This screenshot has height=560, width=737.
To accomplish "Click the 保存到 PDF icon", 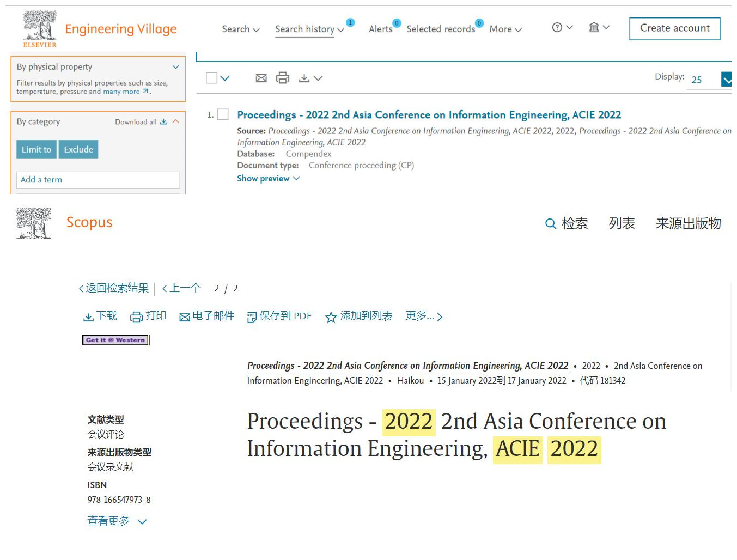I will coord(252,317).
